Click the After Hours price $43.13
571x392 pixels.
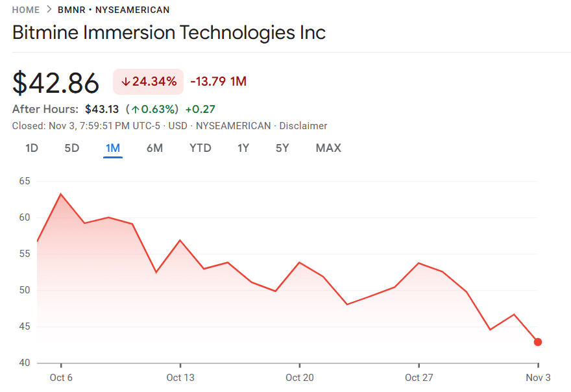click(x=102, y=109)
